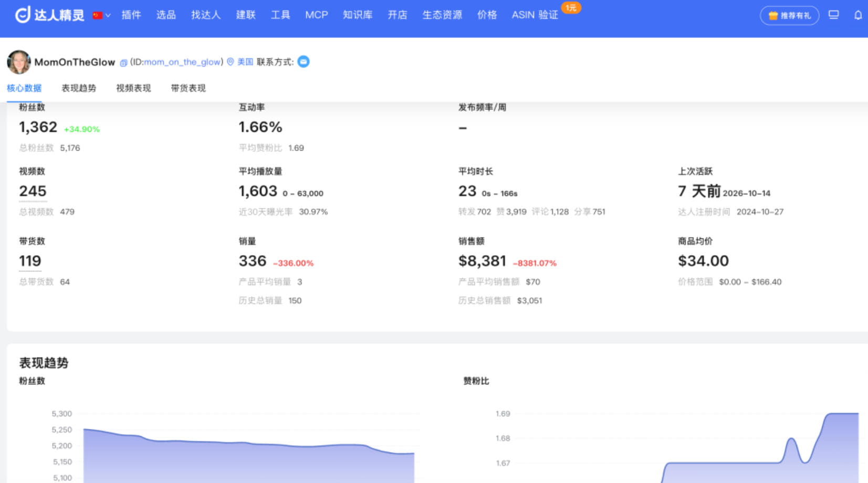Screen dimensions: 868x483
Task: Open the ASIN 验证 menu item
Action: tap(535, 15)
